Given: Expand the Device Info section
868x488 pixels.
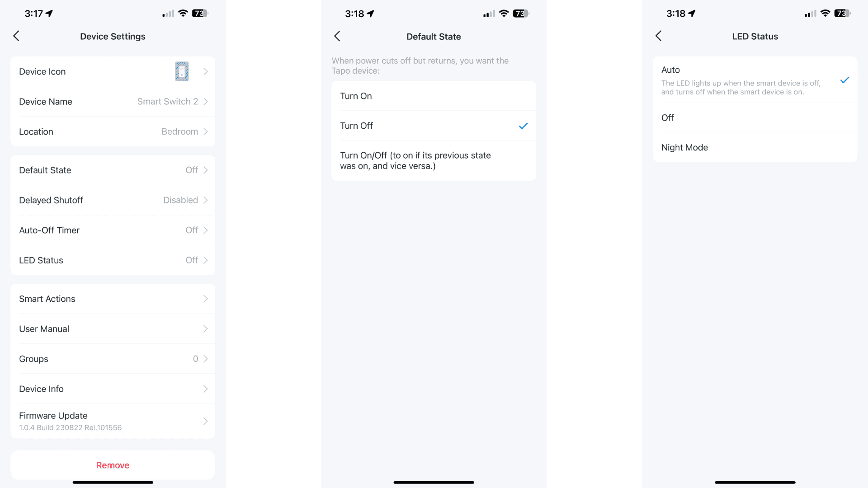Looking at the screenshot, I should [113, 389].
